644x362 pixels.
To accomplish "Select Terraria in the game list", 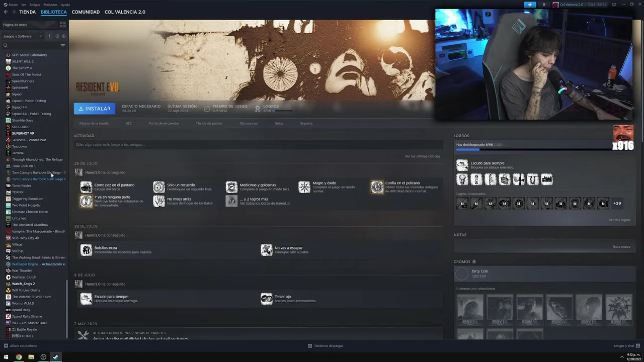I will [x=18, y=153].
